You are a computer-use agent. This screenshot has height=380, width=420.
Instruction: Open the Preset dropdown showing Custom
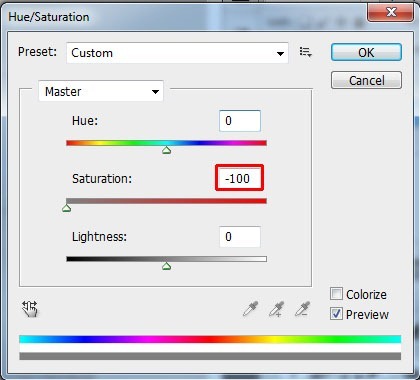click(x=177, y=53)
